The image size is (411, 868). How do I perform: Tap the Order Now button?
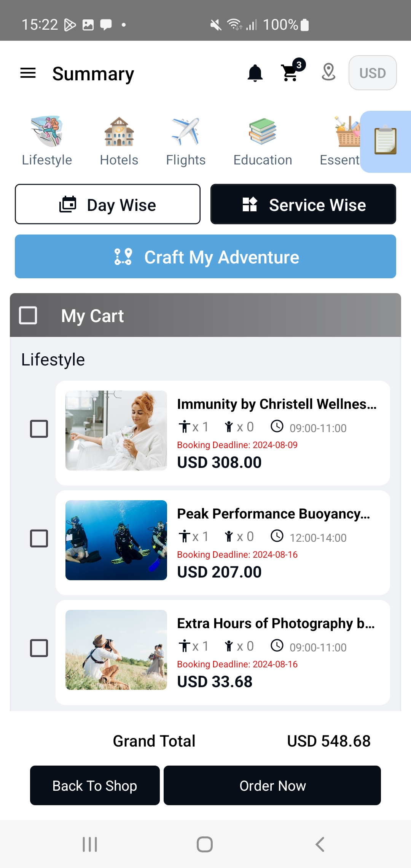click(x=272, y=785)
